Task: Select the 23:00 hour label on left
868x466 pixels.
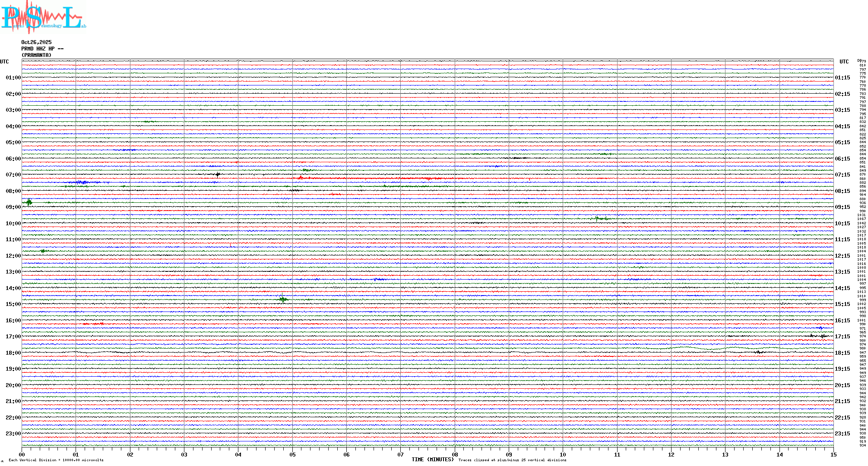Action: 13,434
